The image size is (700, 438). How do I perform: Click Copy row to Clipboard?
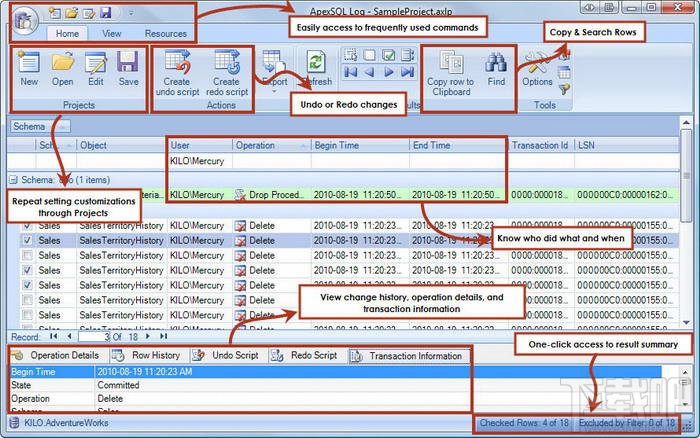tap(451, 74)
